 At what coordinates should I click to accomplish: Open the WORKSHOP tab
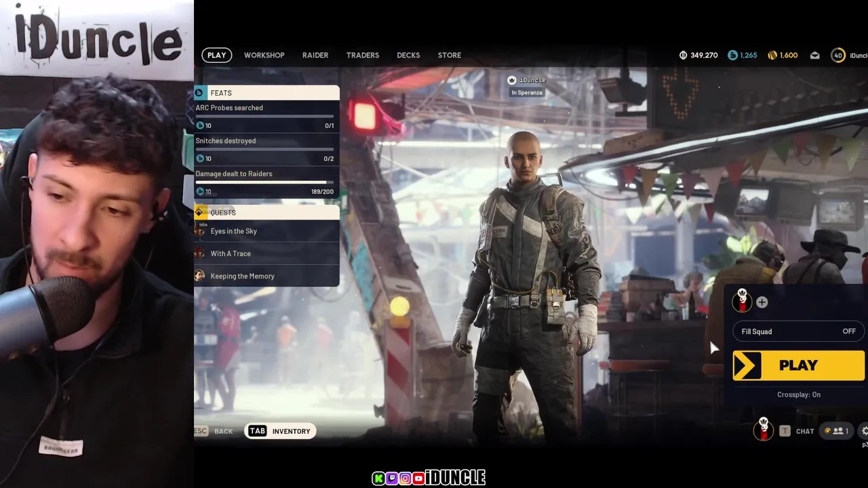[264, 55]
